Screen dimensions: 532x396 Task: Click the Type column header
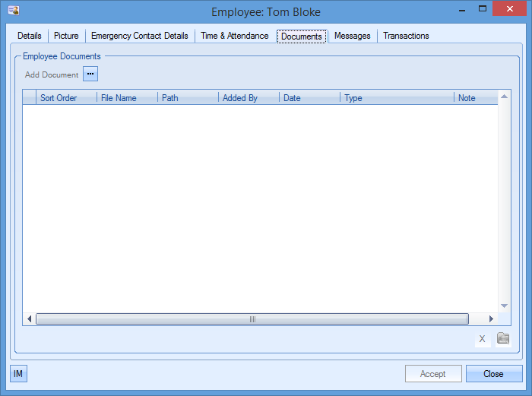(397, 98)
